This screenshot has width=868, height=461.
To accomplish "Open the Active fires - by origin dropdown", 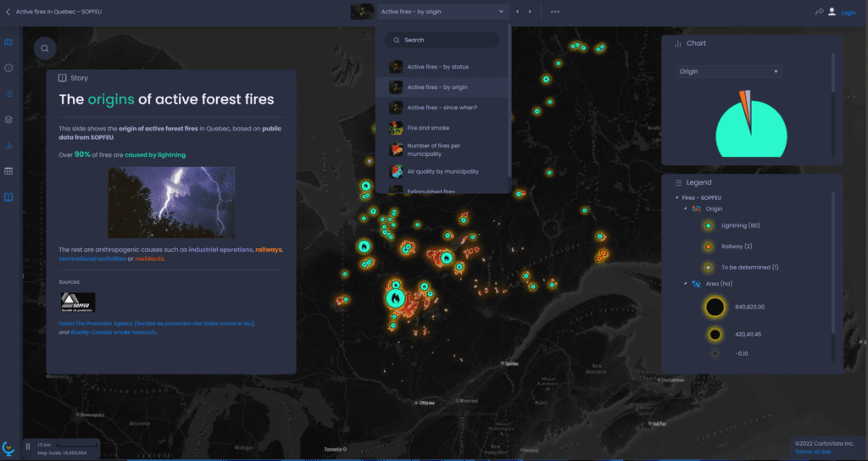I will (x=442, y=12).
